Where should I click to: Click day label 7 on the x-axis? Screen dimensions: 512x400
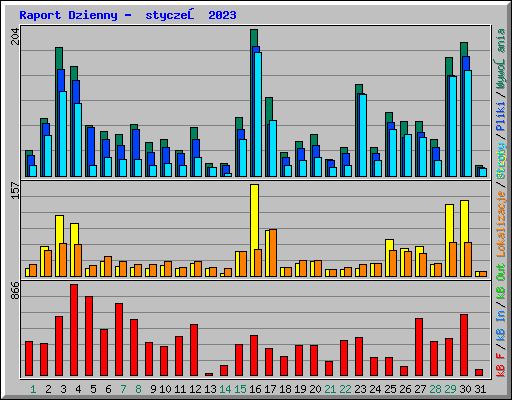click(123, 389)
